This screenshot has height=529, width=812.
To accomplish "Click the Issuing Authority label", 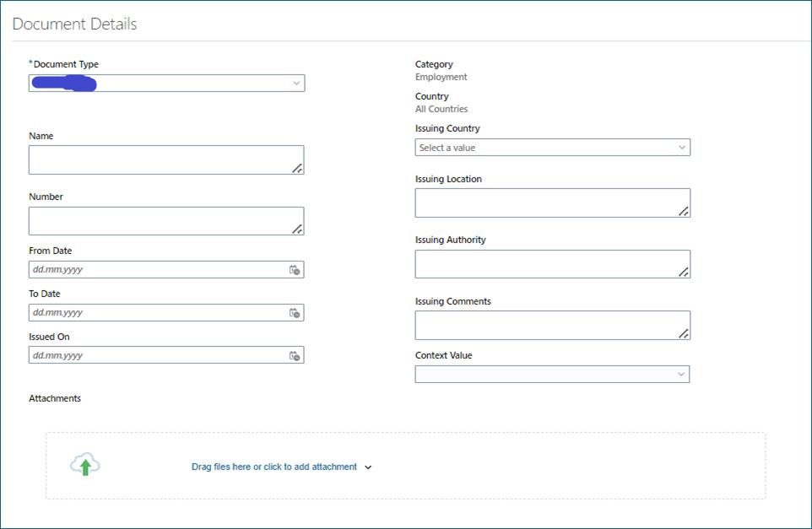I will pyautogui.click(x=451, y=240).
